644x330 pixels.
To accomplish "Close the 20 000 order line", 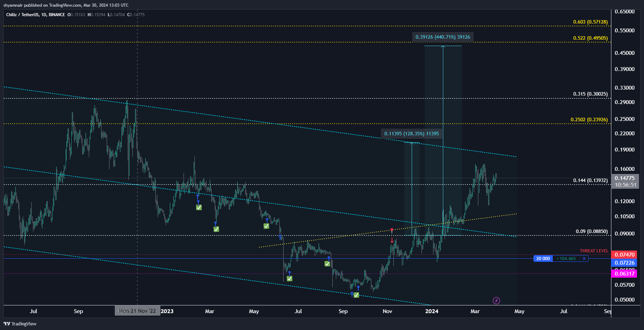I will 584,259.
